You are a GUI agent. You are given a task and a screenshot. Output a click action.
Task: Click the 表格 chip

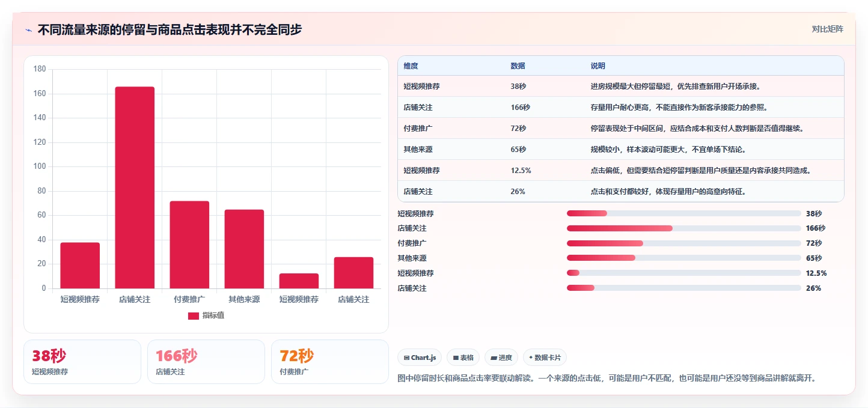(463, 358)
